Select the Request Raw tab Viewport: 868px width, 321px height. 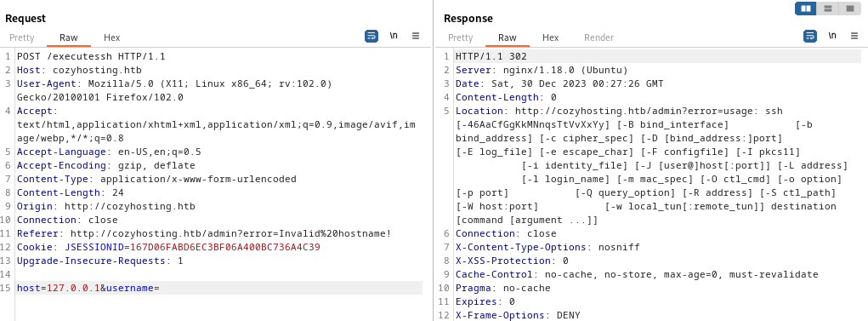(x=69, y=37)
